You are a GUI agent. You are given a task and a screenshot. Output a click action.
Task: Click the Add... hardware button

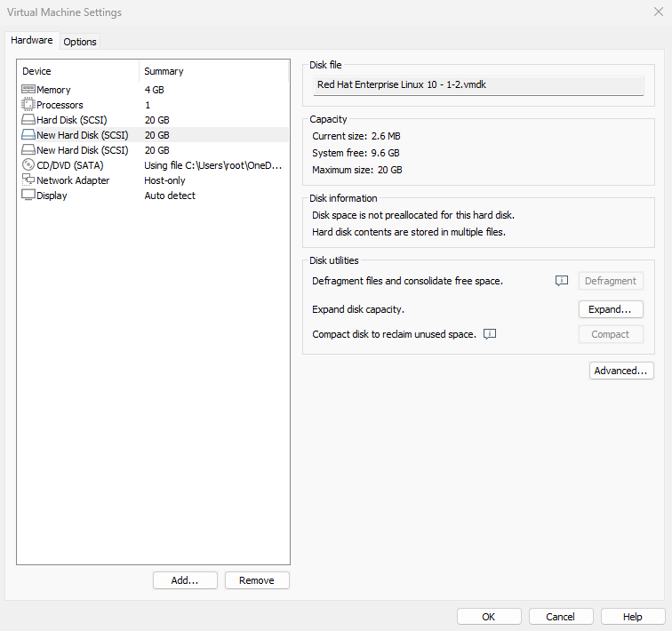[185, 580]
